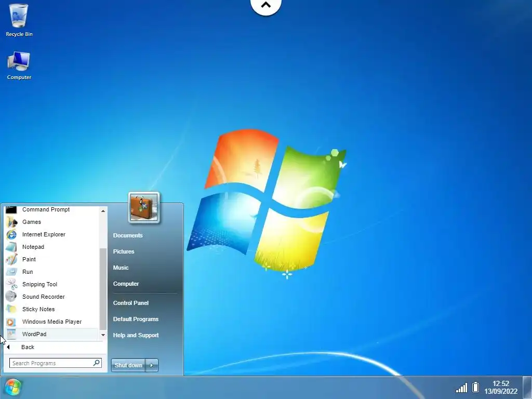Click the Games icon in programs list

(11, 222)
